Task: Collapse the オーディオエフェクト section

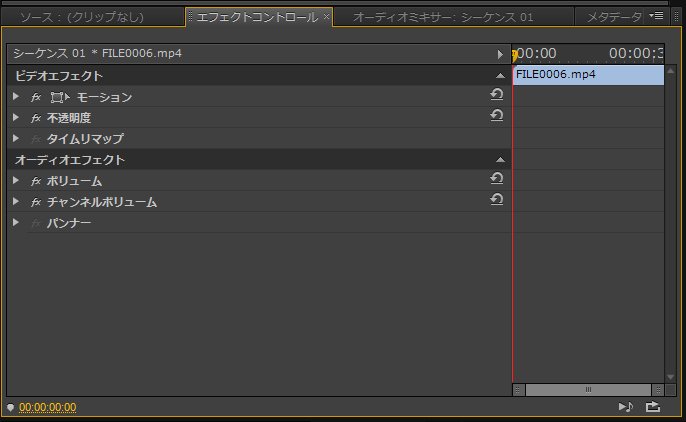Action: [500, 160]
